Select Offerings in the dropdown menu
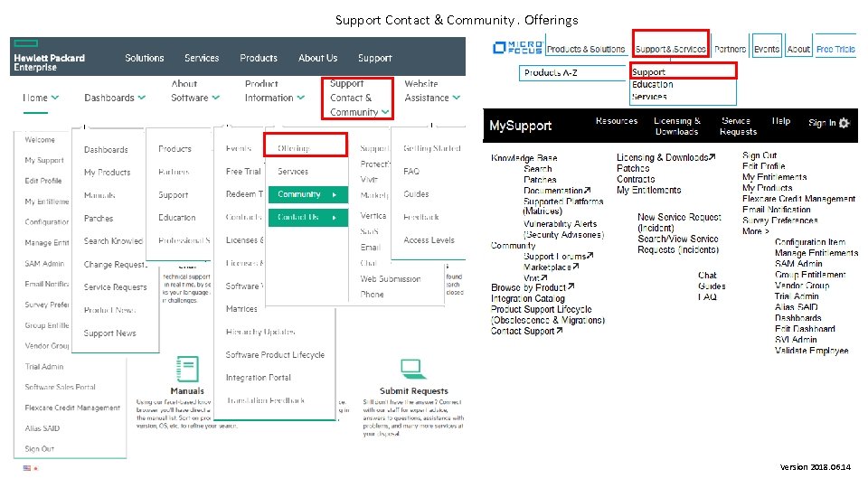Image resolution: width=868 pixels, height=488 pixels. click(x=306, y=145)
